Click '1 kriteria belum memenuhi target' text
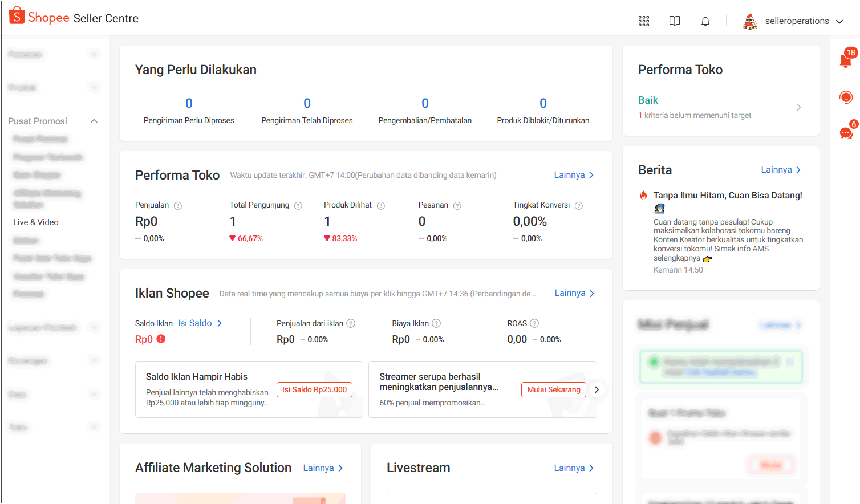Image resolution: width=860 pixels, height=504 pixels. pos(695,115)
